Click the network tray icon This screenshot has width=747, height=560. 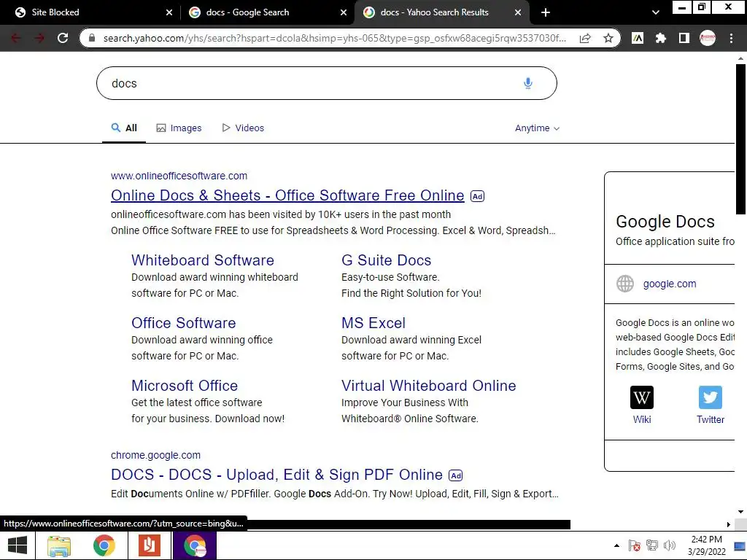651,545
